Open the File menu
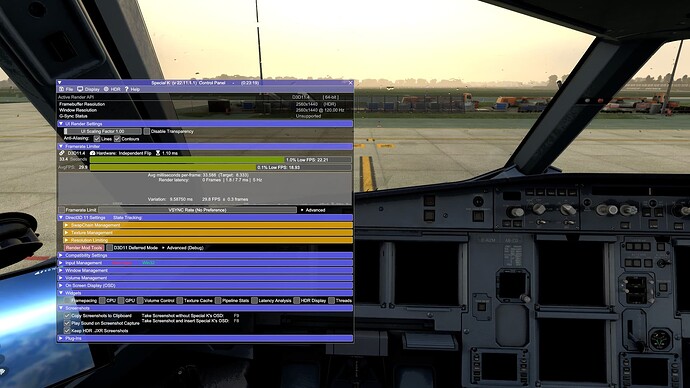 [66, 89]
